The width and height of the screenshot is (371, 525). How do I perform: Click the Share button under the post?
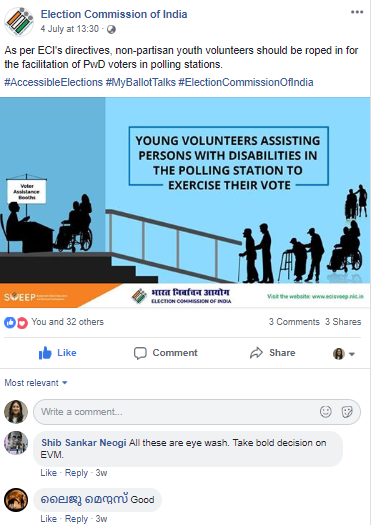click(x=273, y=353)
